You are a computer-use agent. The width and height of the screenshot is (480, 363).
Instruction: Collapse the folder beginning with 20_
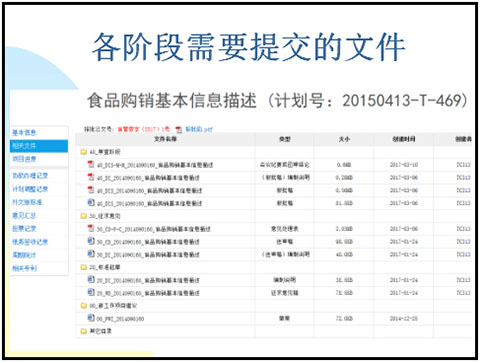pyautogui.click(x=84, y=267)
